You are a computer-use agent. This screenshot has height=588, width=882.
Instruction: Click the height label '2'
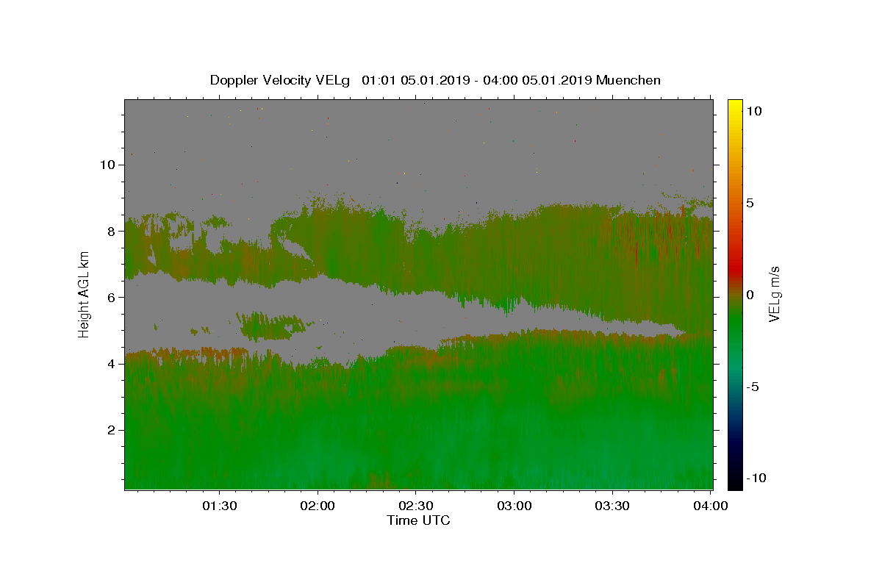point(111,430)
